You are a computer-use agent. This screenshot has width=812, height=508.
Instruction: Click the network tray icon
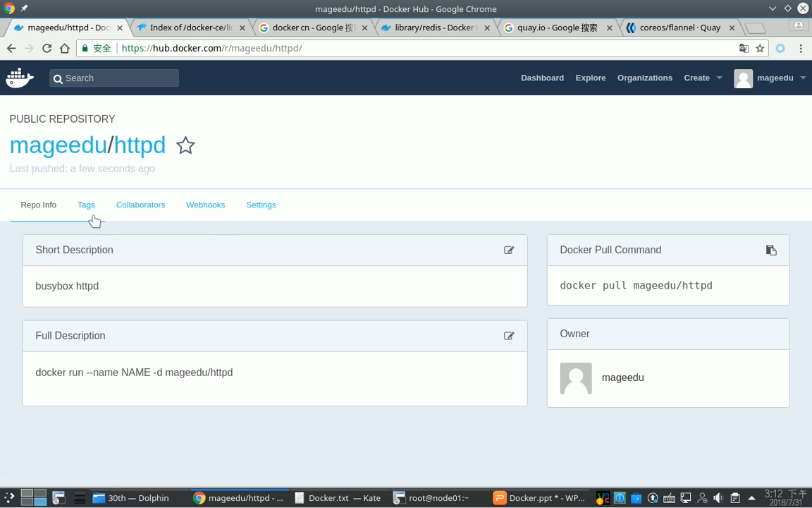686,498
